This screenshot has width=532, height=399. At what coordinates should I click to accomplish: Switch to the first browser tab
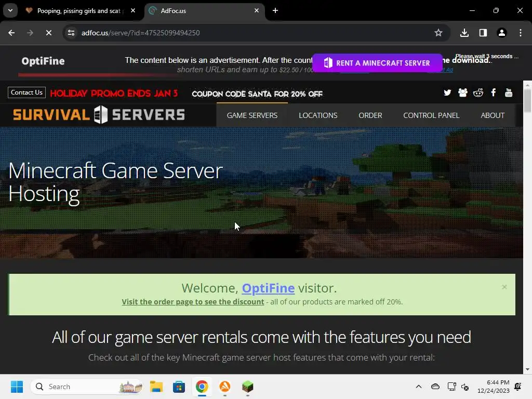pos(81,10)
